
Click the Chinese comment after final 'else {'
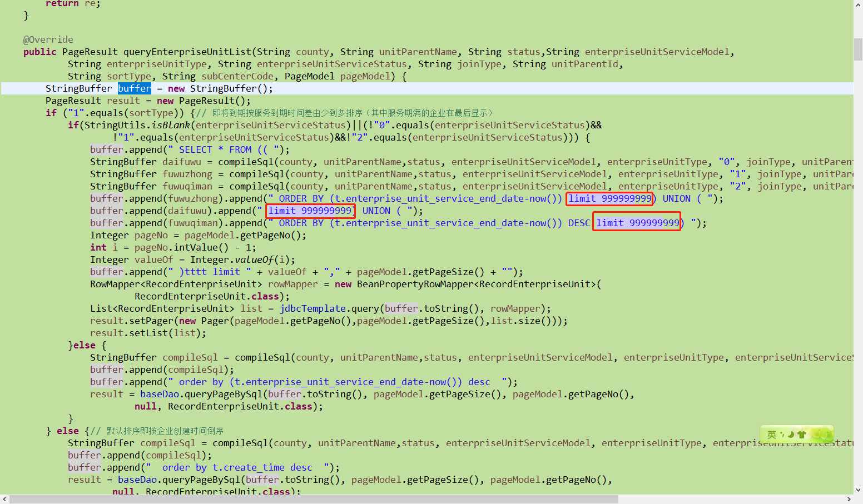click(157, 431)
